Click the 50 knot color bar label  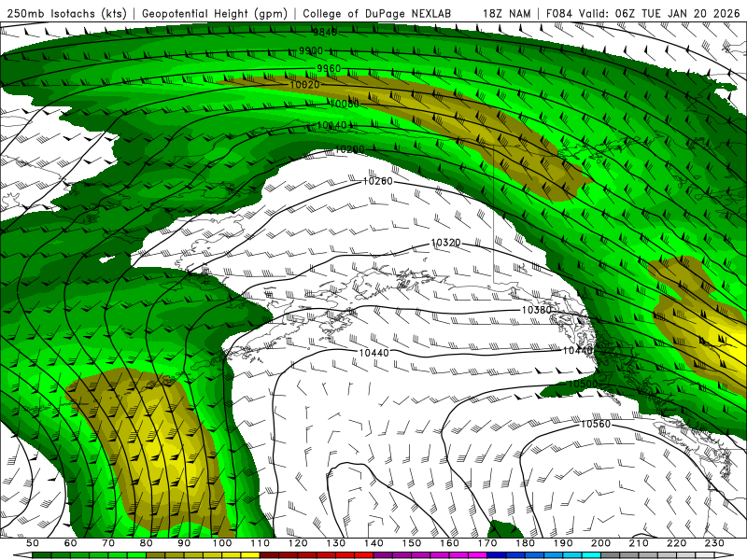(33, 543)
